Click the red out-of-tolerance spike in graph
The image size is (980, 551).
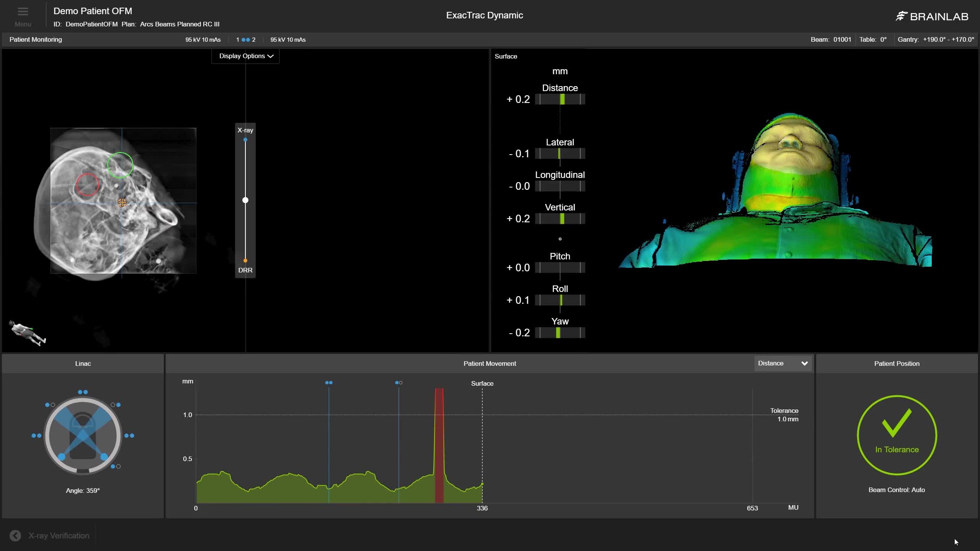439,446
